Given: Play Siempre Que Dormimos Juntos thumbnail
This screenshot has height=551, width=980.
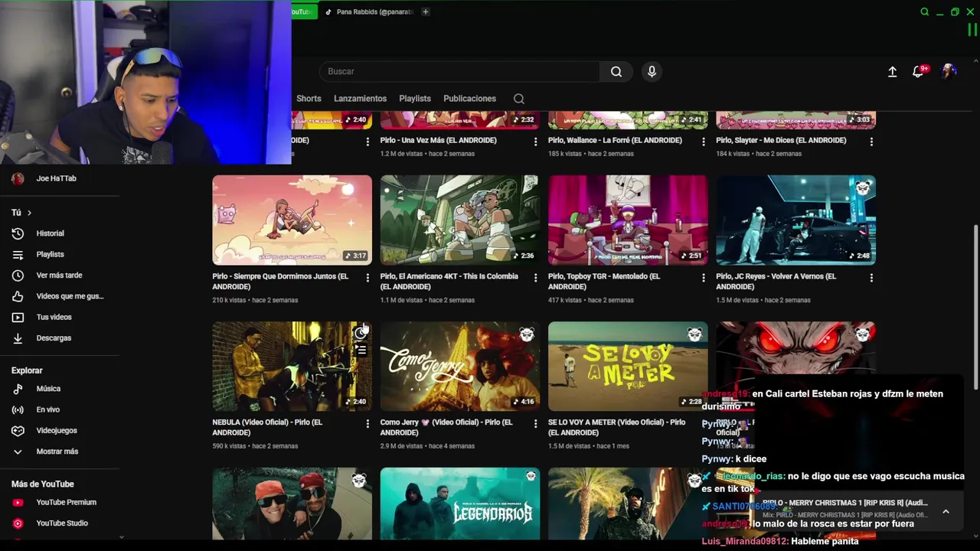Looking at the screenshot, I should pyautogui.click(x=292, y=220).
